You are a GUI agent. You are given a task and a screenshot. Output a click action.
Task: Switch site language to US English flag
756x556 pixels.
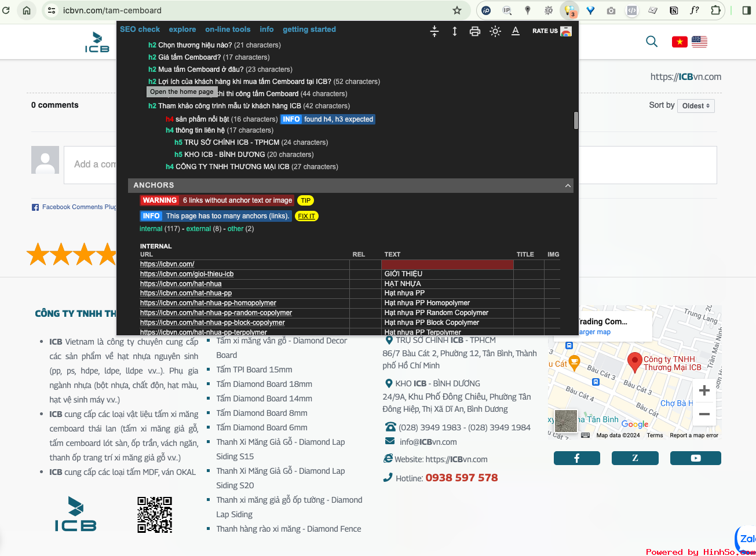699,42
